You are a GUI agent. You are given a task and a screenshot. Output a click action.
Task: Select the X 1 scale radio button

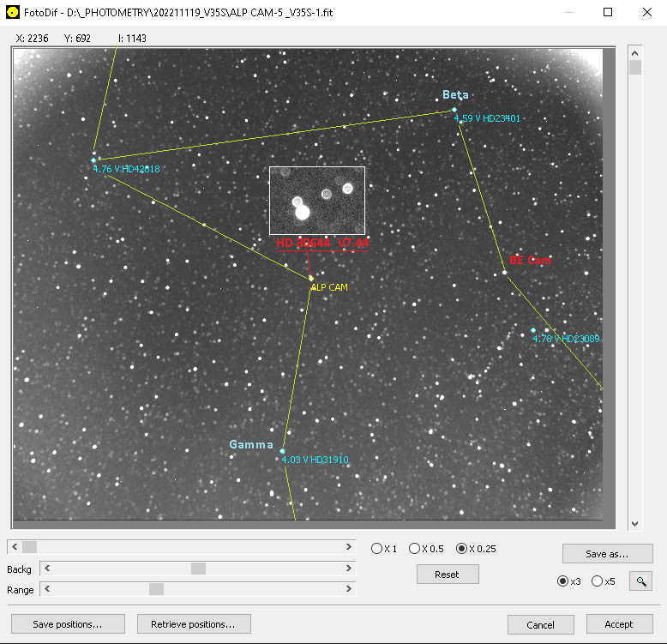pyautogui.click(x=377, y=549)
